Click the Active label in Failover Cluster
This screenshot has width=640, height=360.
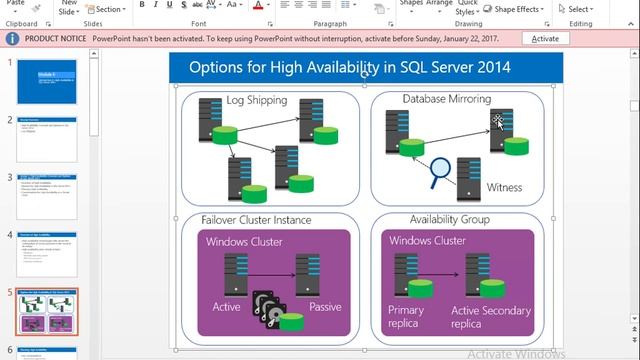pyautogui.click(x=226, y=307)
